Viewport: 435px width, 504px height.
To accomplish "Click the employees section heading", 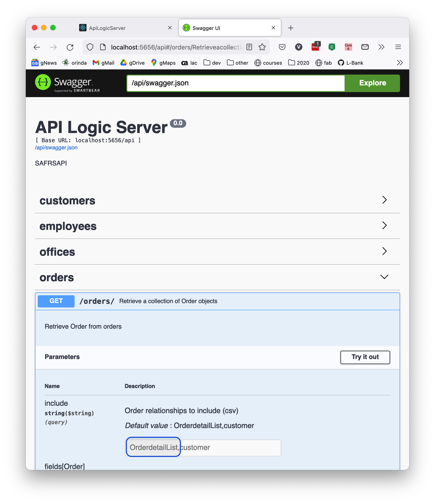I will click(x=68, y=226).
